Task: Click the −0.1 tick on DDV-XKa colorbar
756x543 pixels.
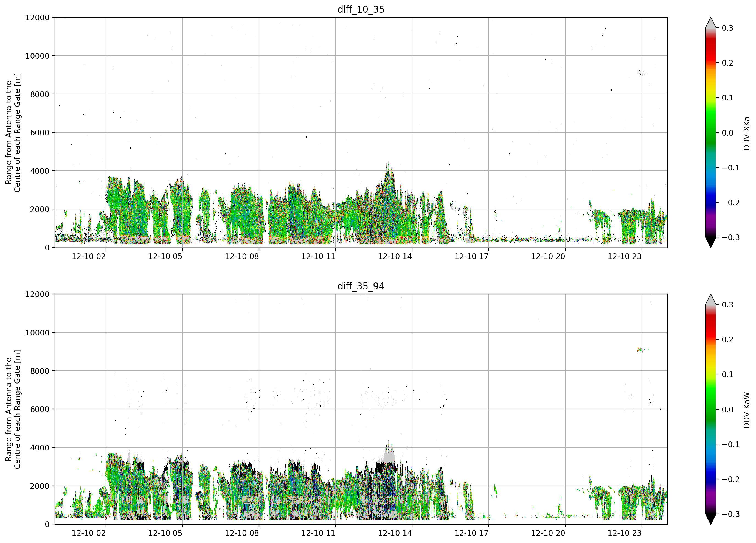Action: (731, 168)
